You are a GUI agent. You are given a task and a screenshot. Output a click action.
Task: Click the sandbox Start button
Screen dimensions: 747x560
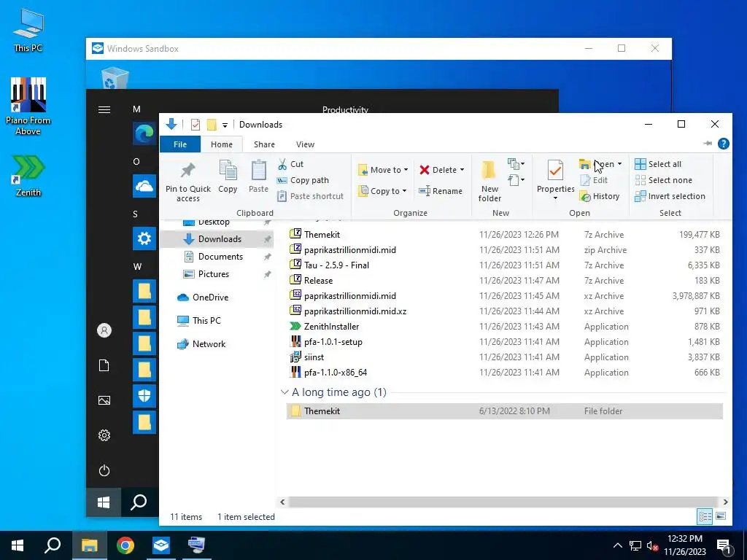coord(104,502)
